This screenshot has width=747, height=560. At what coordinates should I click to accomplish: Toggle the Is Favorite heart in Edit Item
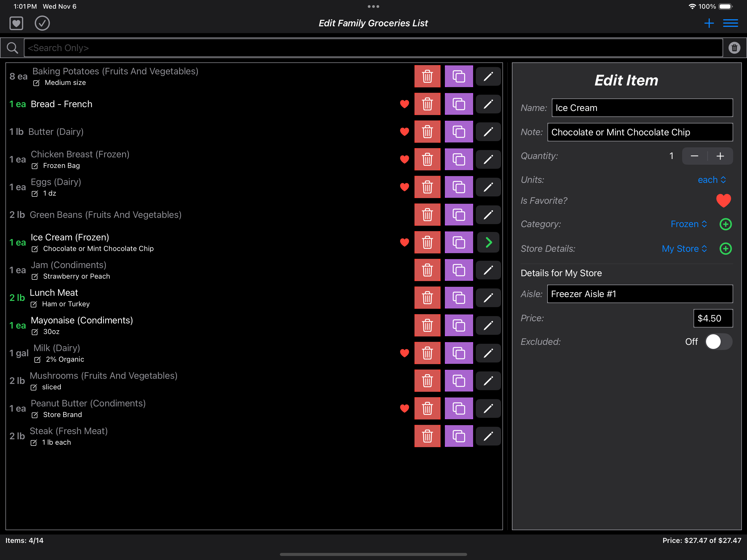pos(723,201)
